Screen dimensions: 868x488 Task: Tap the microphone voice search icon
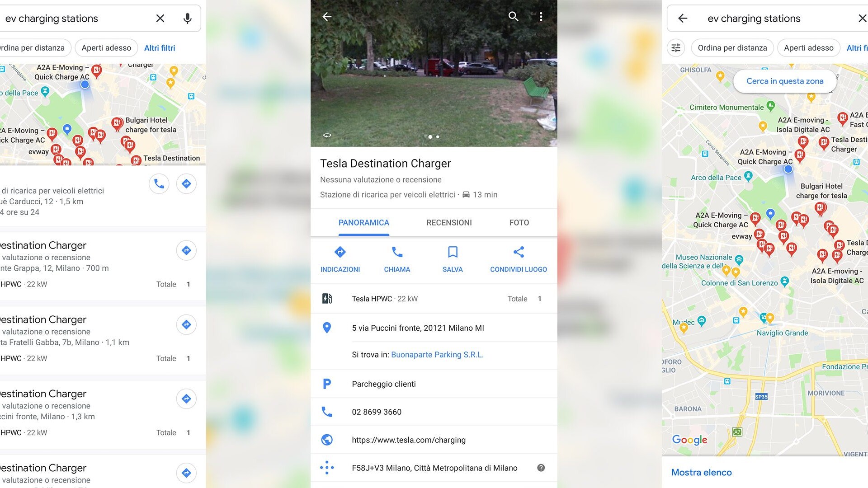pyautogui.click(x=187, y=19)
